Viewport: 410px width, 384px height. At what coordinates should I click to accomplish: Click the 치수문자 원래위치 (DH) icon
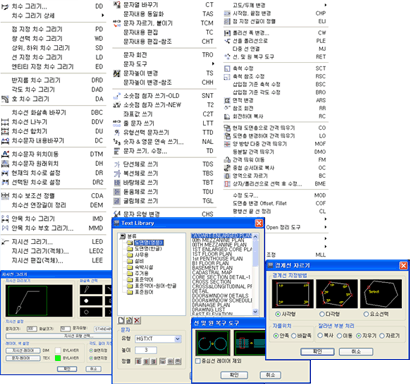(5, 164)
